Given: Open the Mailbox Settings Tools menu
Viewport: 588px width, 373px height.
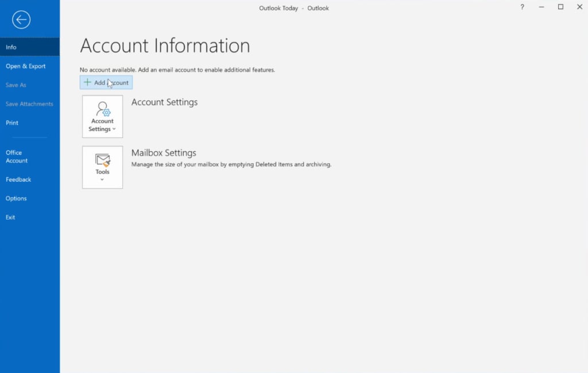Looking at the screenshot, I should point(102,167).
